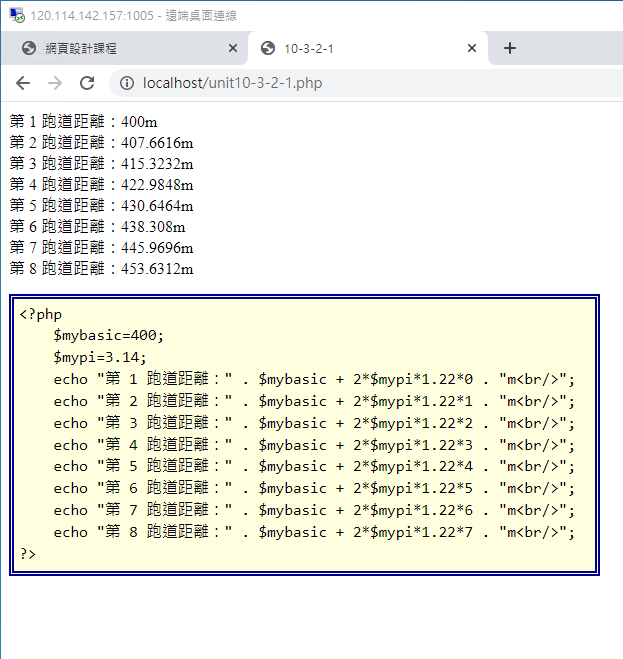The width and height of the screenshot is (623, 659).
Task: Close the 10-3-2-1 tab
Action: click(x=472, y=48)
